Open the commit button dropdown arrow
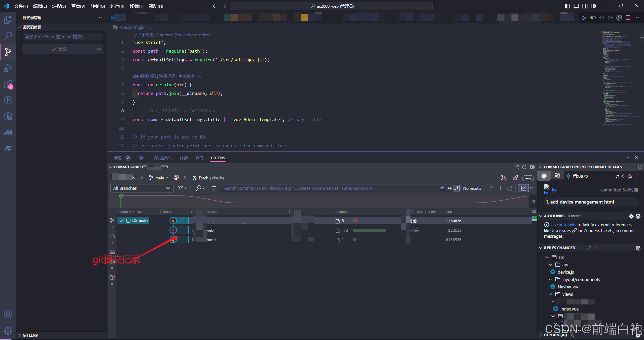644x340 pixels. 99,49
